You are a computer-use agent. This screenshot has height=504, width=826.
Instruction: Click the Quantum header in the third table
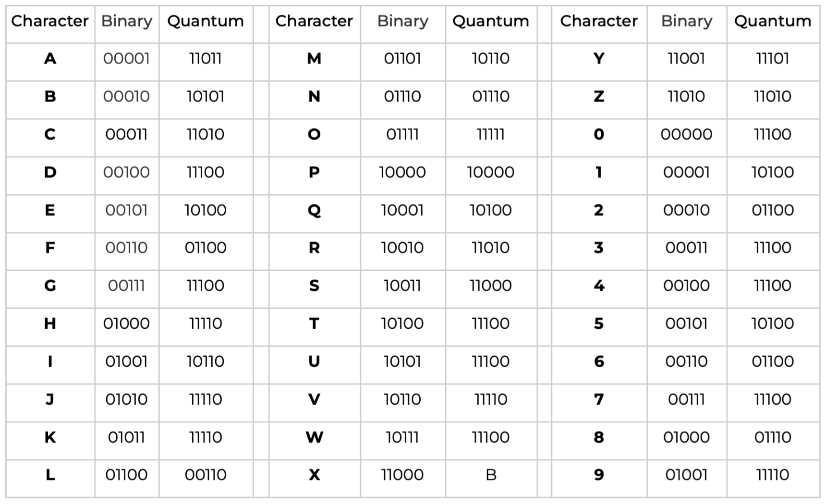click(773, 21)
